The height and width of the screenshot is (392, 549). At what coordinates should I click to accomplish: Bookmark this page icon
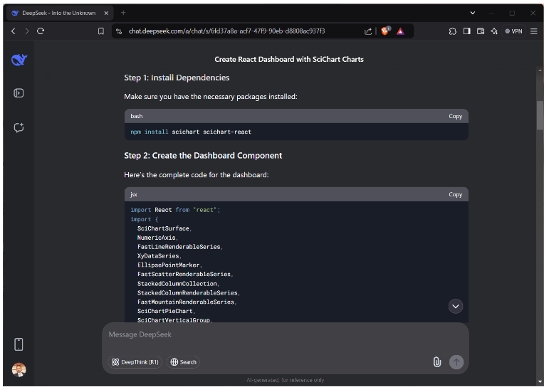tap(101, 31)
